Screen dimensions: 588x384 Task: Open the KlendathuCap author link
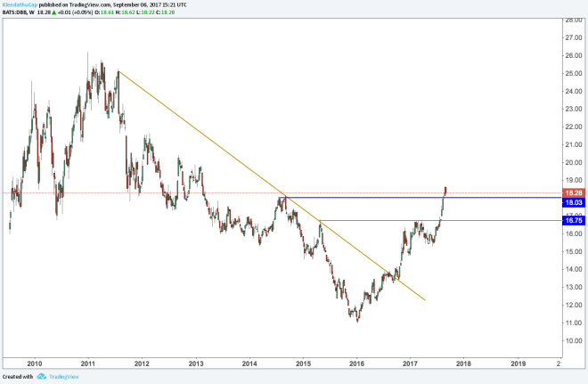21,4
